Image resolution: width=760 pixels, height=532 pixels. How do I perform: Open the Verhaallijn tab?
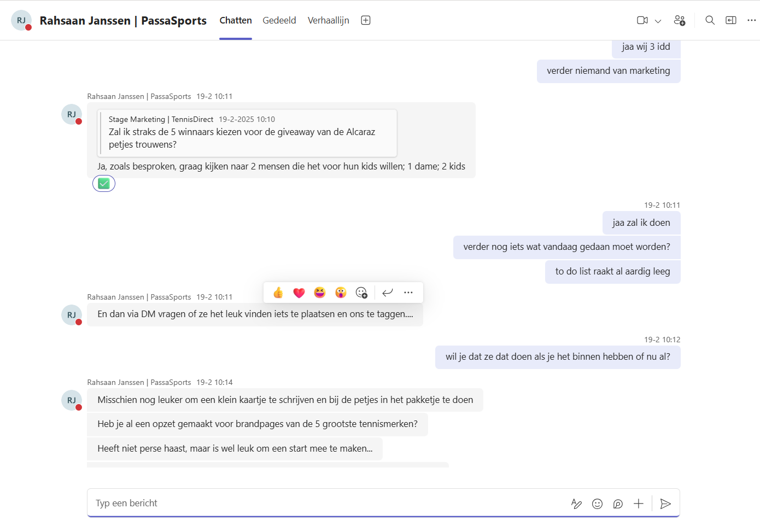pos(328,20)
